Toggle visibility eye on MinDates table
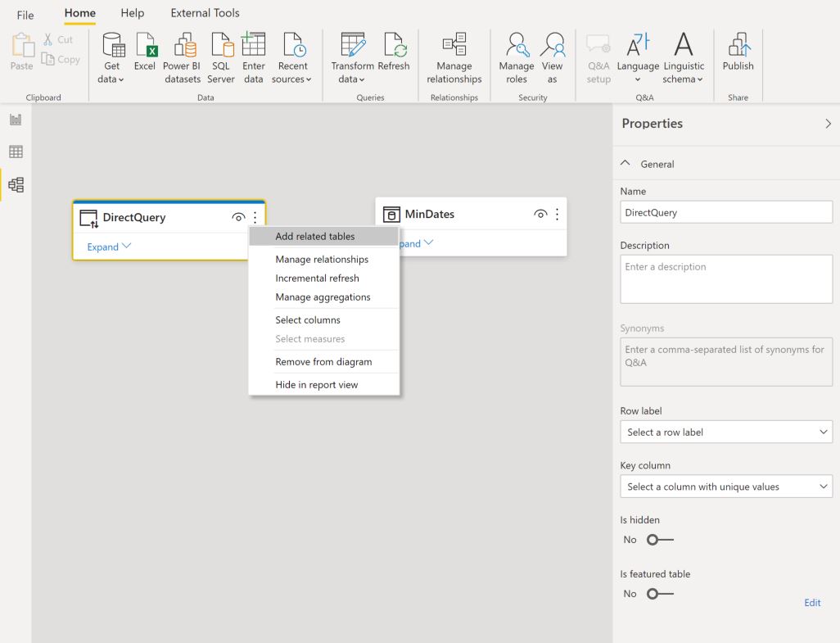This screenshot has height=643, width=840. pos(540,215)
